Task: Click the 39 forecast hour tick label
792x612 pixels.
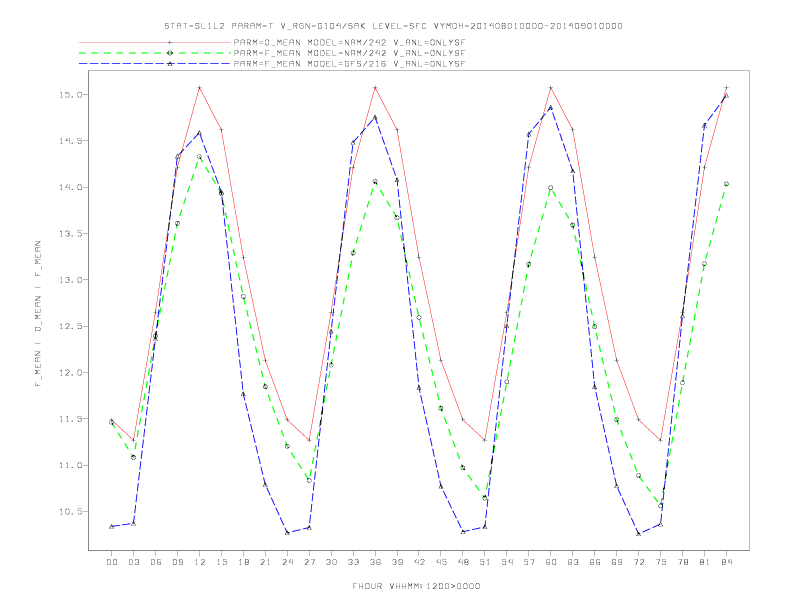Action: click(397, 562)
